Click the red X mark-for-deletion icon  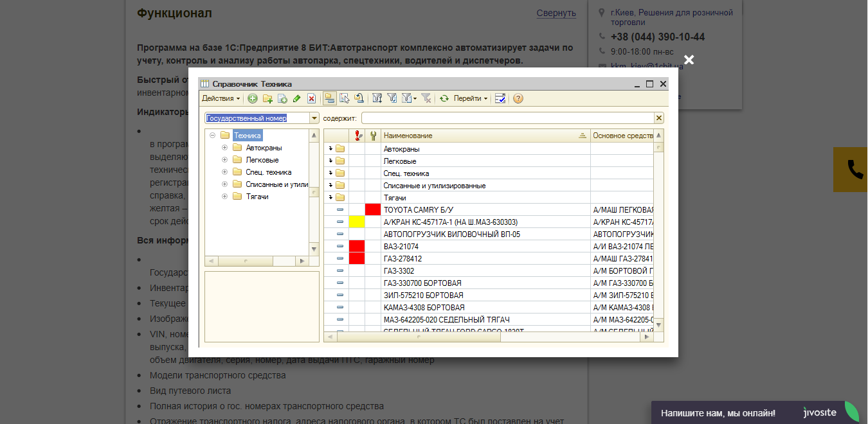pos(311,98)
